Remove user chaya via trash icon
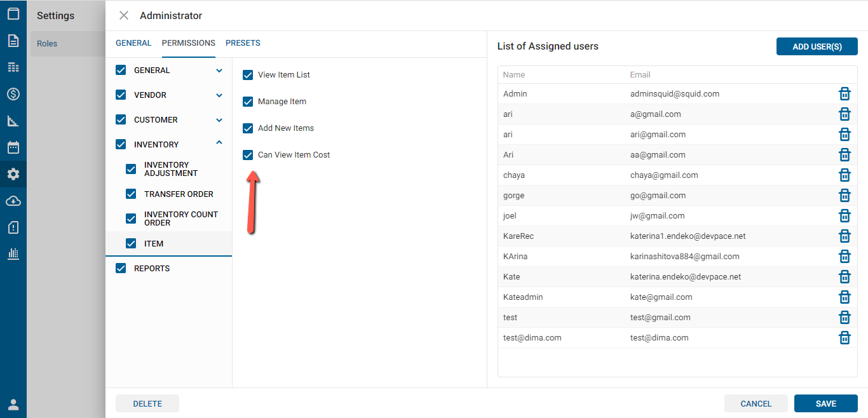Image resolution: width=868 pixels, height=418 pixels. [x=844, y=175]
